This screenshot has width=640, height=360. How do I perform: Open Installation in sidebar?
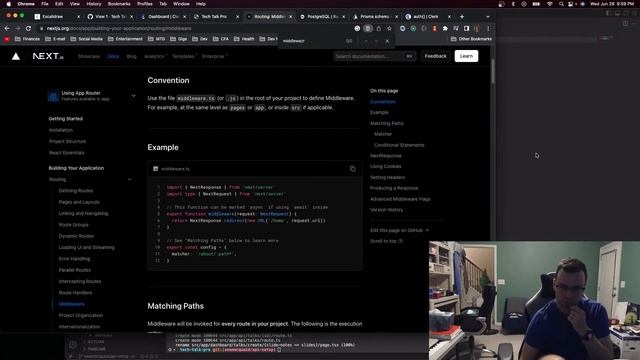61,130
